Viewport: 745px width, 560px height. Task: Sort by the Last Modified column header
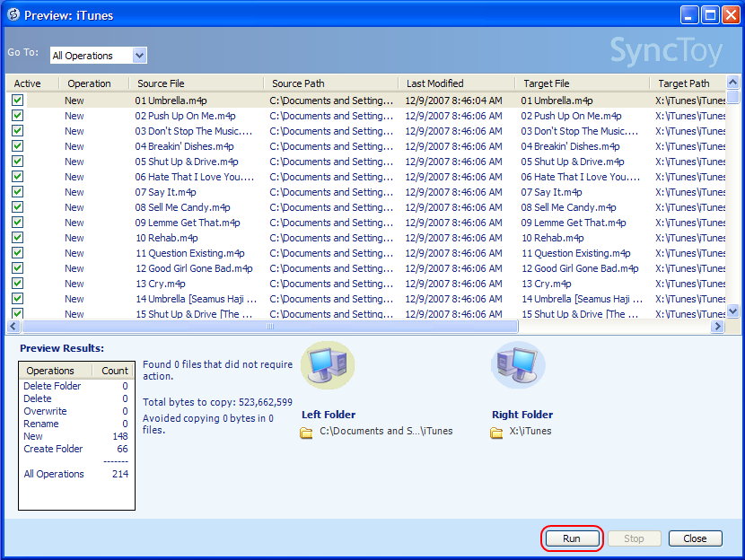[457, 83]
